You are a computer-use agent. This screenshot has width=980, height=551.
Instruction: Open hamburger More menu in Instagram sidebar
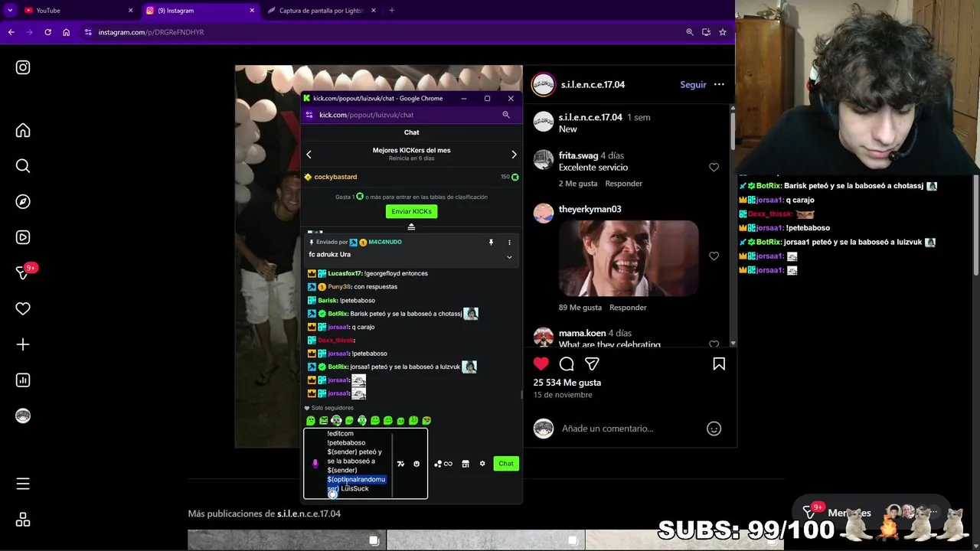point(23,484)
